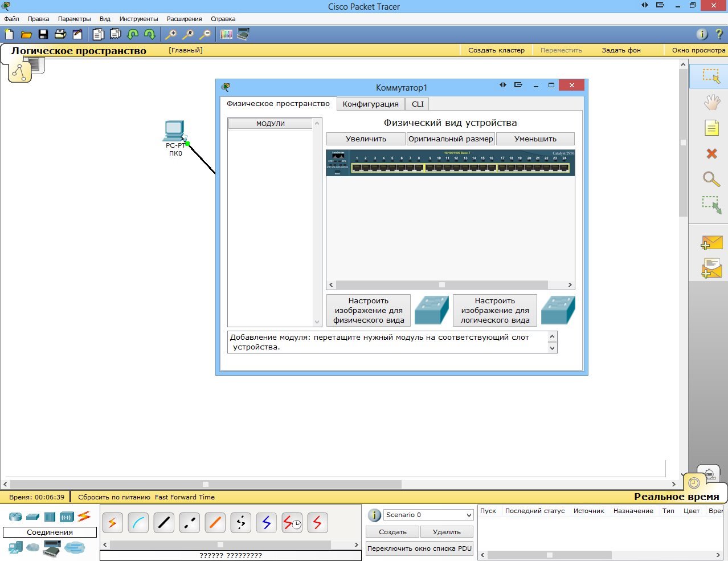Zoom in with the plus magnifier
Image resolution: width=728 pixels, height=561 pixels.
pyautogui.click(x=171, y=34)
